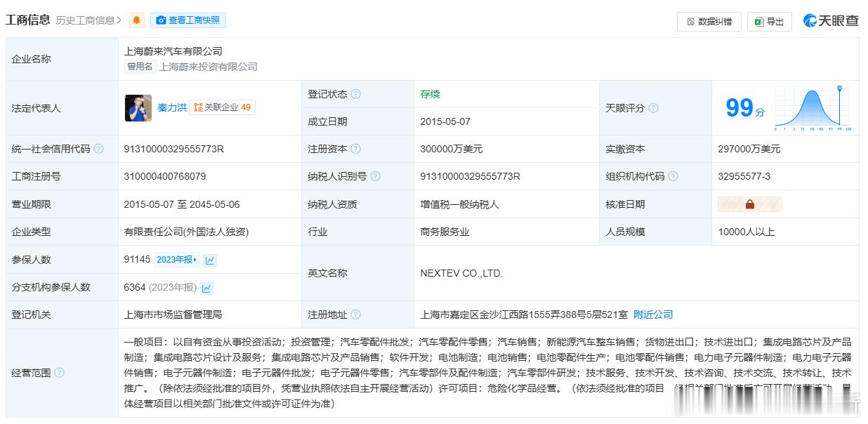
Task: Click the orange bell alert icon
Action: click(x=136, y=20)
